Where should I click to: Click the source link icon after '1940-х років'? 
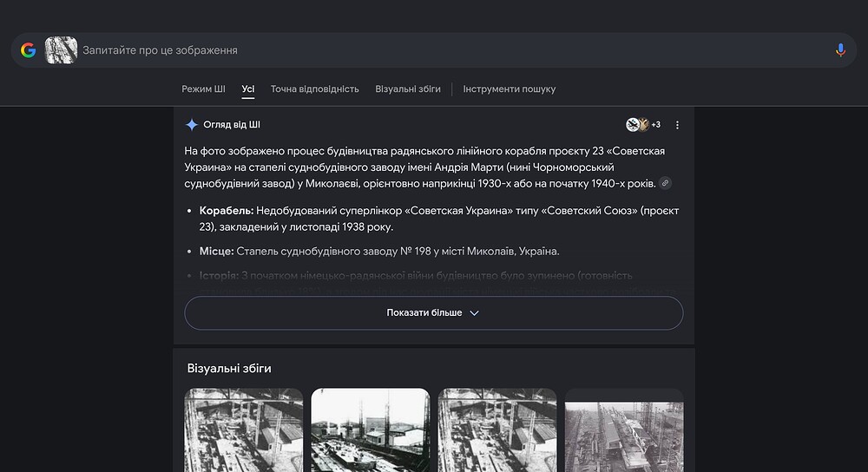666,183
